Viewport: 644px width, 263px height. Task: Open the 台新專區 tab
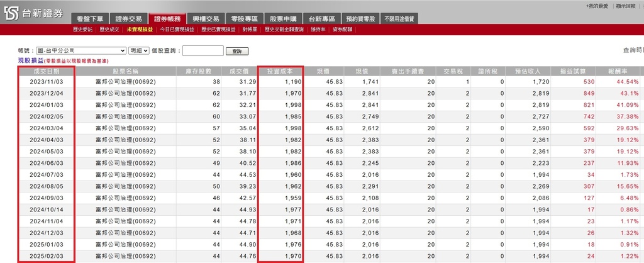(x=321, y=18)
